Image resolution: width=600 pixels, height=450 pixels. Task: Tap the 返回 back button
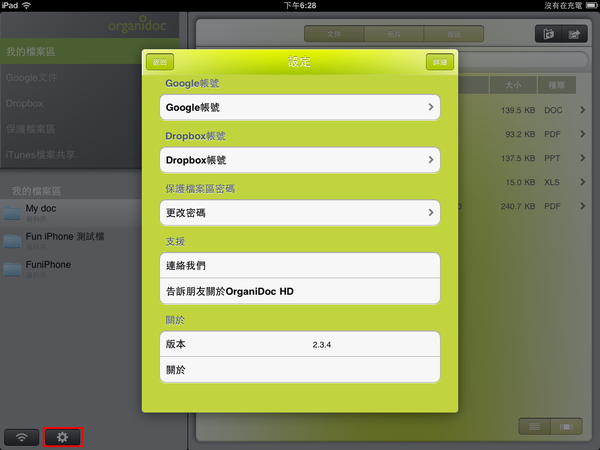160,62
